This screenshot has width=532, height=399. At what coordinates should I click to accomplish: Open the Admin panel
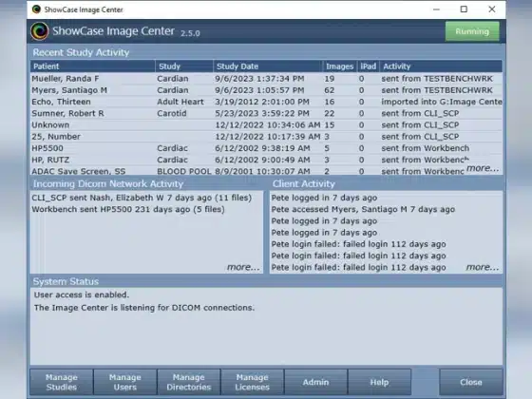315,382
